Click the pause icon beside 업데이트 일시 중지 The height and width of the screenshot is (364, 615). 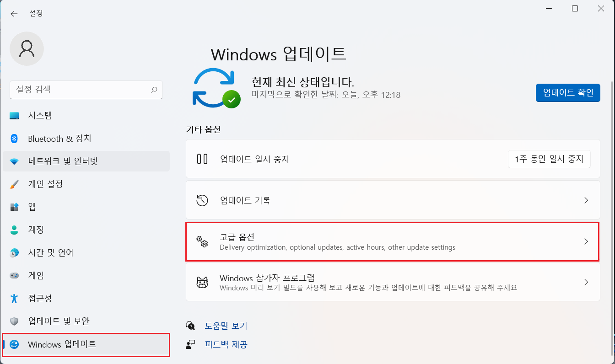(x=202, y=159)
